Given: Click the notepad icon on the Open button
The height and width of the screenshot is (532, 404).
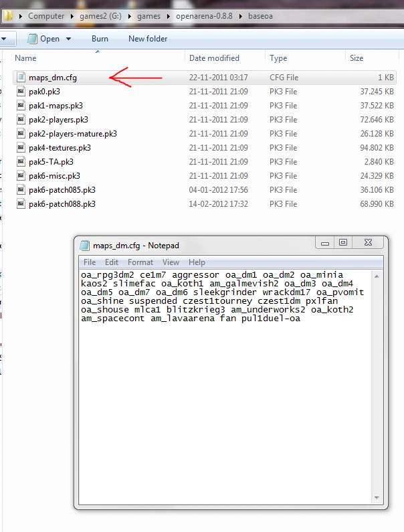Looking at the screenshot, I should click(x=32, y=39).
